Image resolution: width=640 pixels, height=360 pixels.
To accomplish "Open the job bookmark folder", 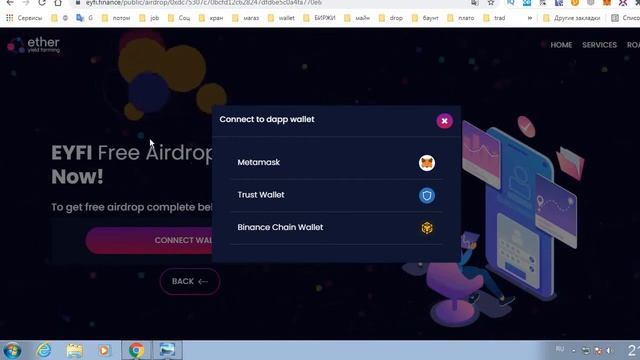I will coord(149,18).
